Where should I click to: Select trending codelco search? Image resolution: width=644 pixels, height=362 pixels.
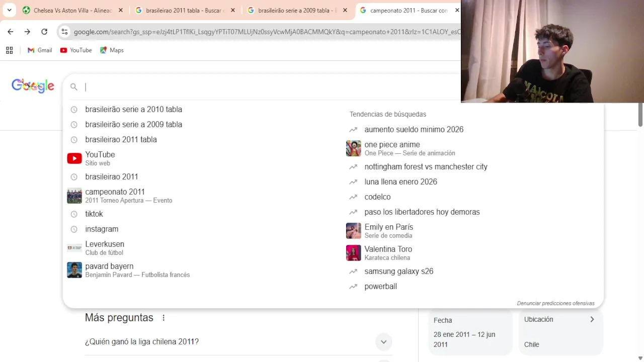pos(377,197)
